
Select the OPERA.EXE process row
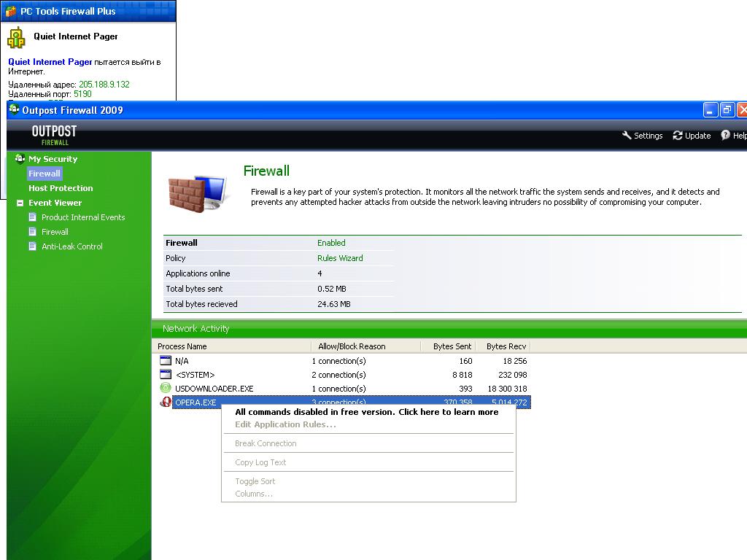[344, 402]
